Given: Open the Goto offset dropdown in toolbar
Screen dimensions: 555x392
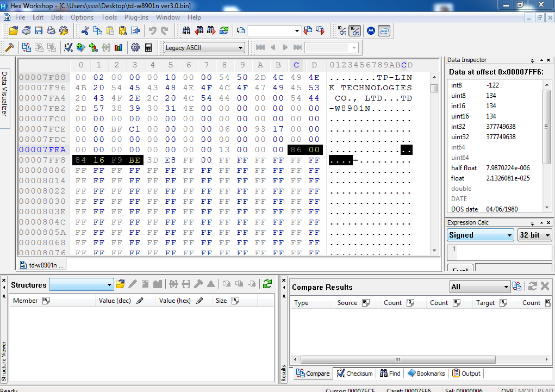Looking at the screenshot, I should point(297,31).
